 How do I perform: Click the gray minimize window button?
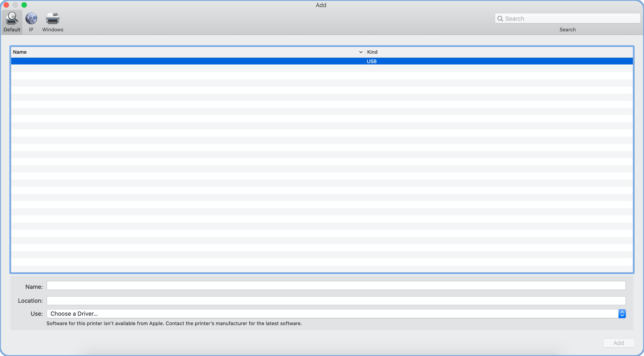[x=15, y=5]
